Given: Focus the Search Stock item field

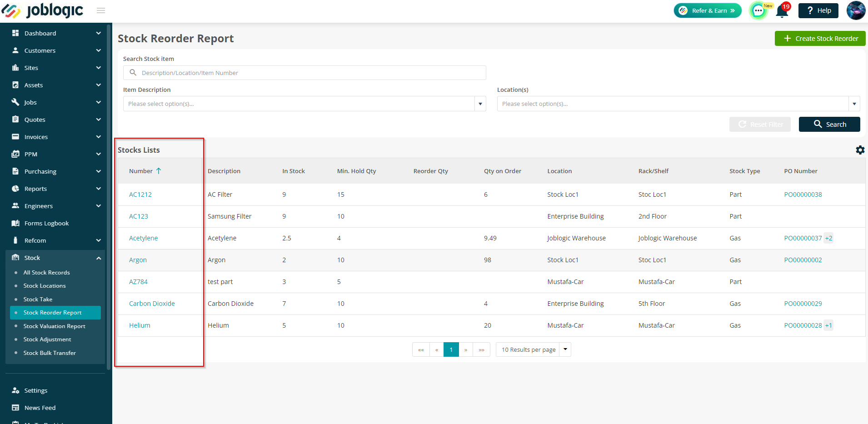Looking at the screenshot, I should point(304,73).
